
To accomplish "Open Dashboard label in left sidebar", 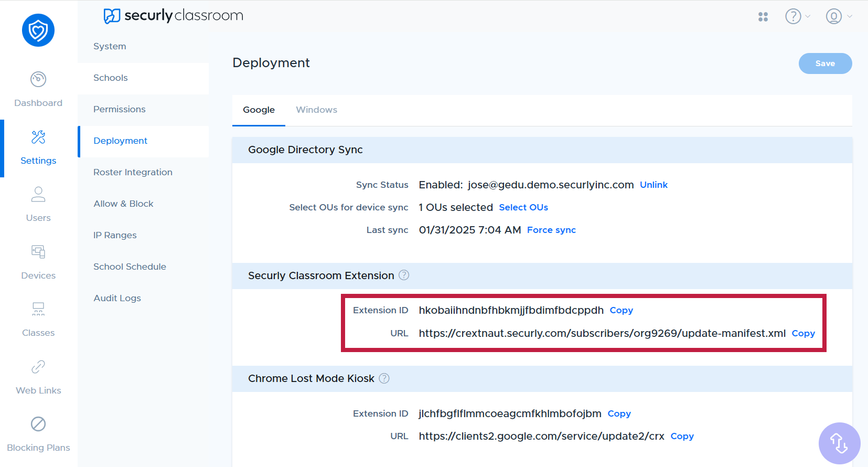I will (x=38, y=103).
